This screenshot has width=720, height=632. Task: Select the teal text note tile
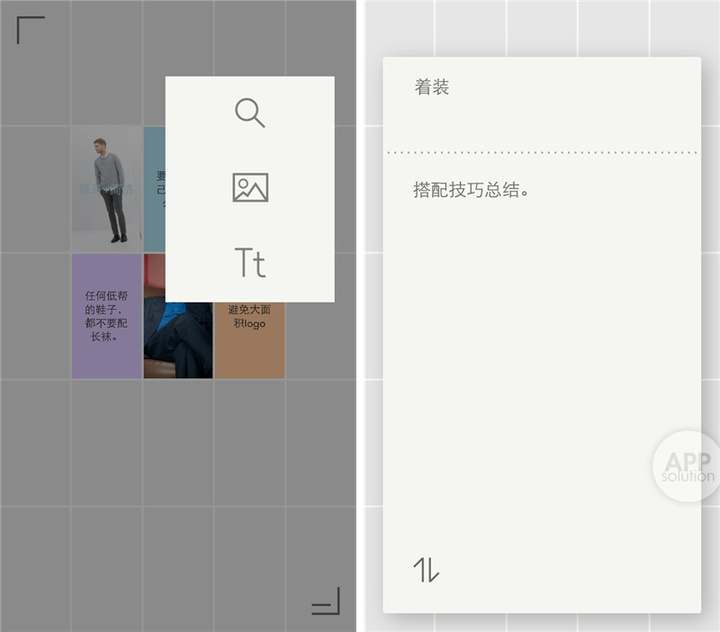point(154,189)
